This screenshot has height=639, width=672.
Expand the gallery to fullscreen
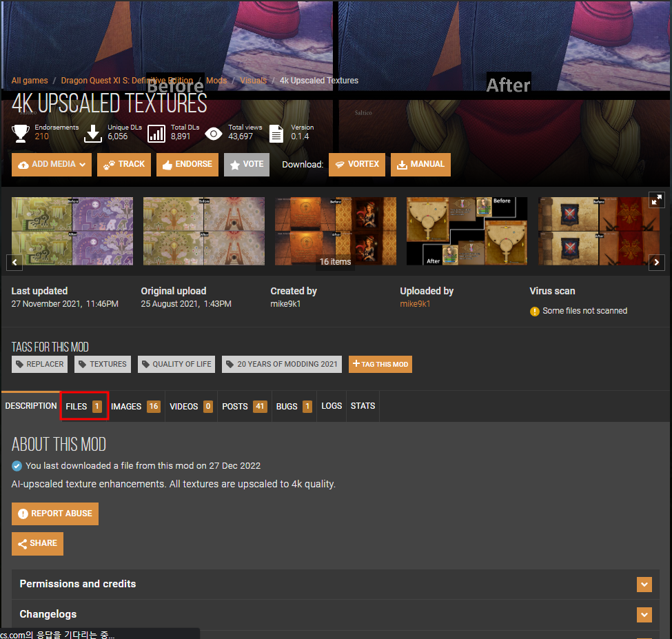(656, 200)
